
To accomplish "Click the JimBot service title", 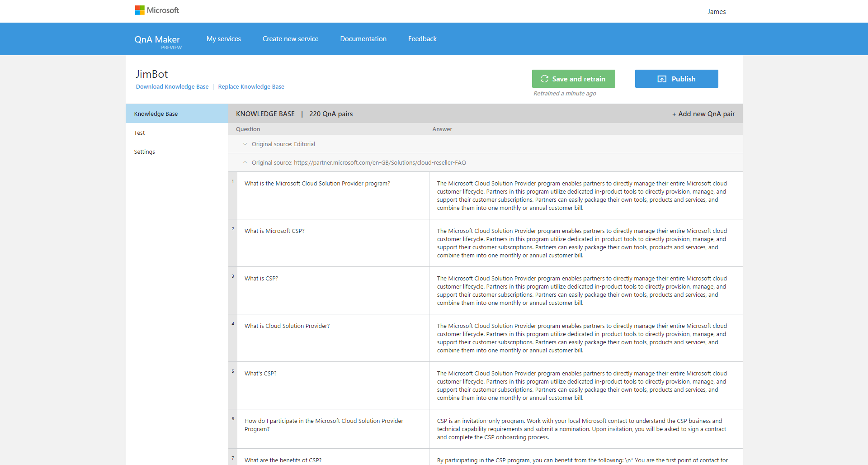I will pyautogui.click(x=151, y=74).
